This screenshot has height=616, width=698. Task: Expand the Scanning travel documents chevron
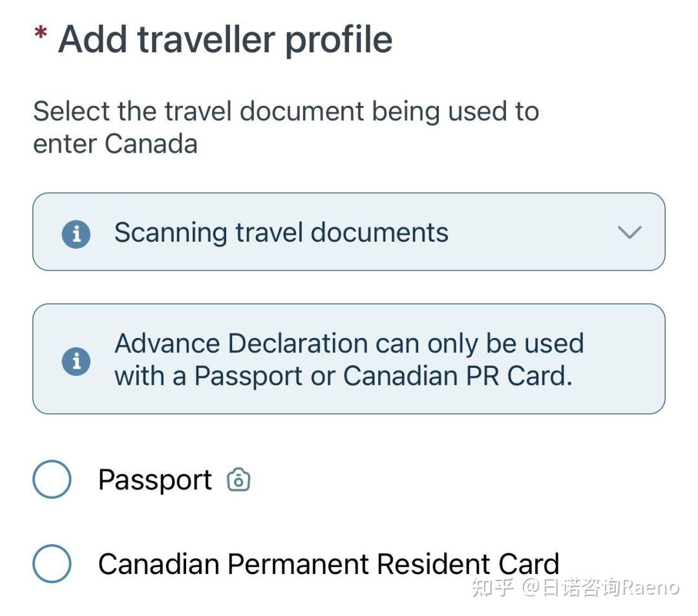point(629,233)
